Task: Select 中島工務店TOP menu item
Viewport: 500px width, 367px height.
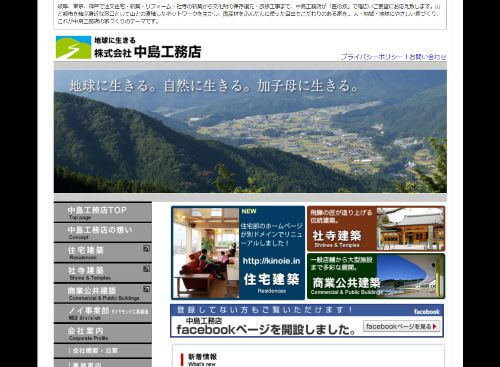Action: 103,212
